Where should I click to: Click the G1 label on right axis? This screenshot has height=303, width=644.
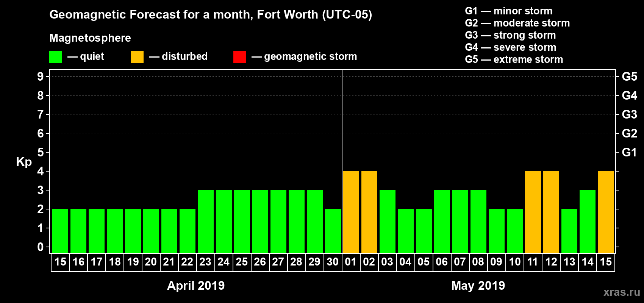click(630, 152)
